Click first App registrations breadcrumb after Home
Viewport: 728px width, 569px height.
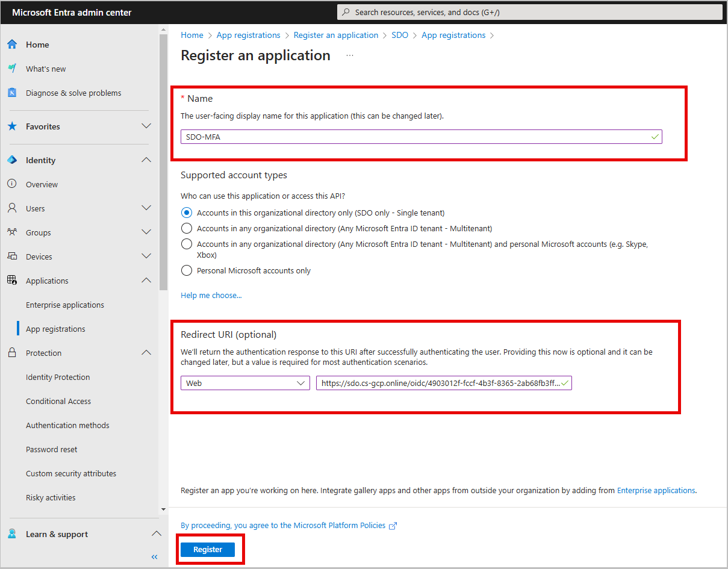tap(249, 36)
